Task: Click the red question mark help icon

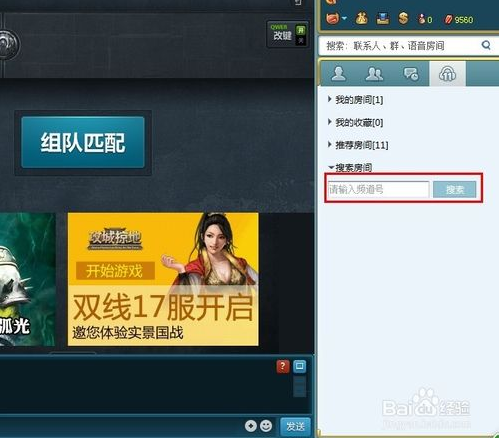Action: coord(283,366)
